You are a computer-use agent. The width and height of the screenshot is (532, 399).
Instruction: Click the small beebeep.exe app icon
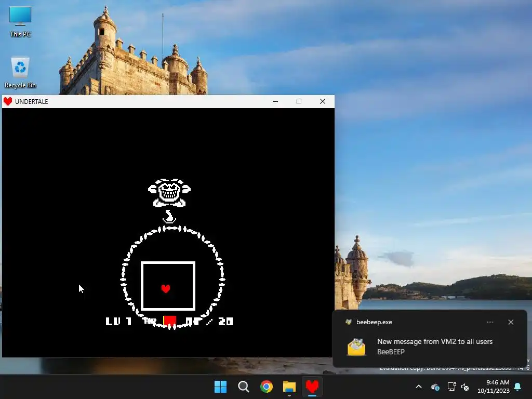coord(349,322)
